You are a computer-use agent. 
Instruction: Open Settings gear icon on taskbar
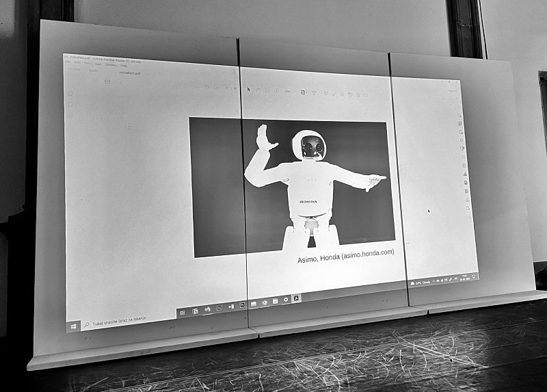(286, 300)
